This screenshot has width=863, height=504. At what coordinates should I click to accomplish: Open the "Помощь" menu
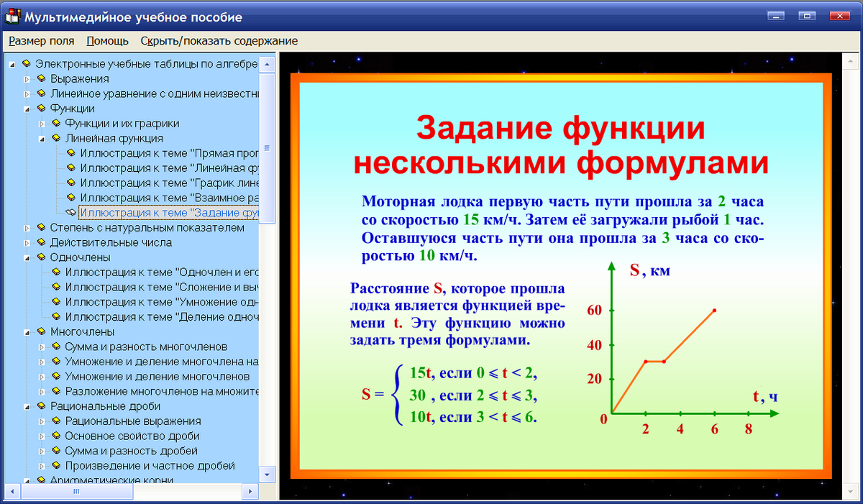(x=106, y=41)
